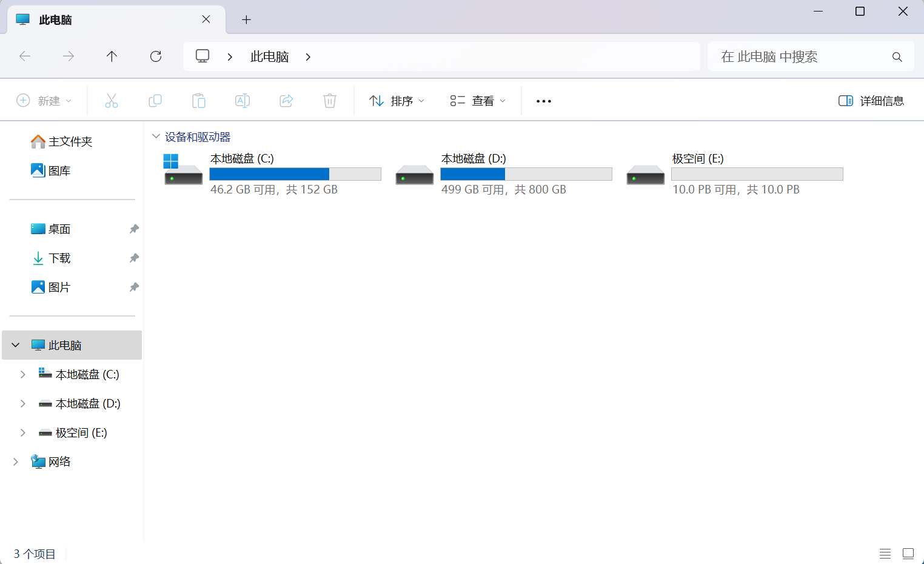This screenshot has width=924, height=564.
Task: Click the Rename icon in the toolbar
Action: pyautogui.click(x=242, y=101)
